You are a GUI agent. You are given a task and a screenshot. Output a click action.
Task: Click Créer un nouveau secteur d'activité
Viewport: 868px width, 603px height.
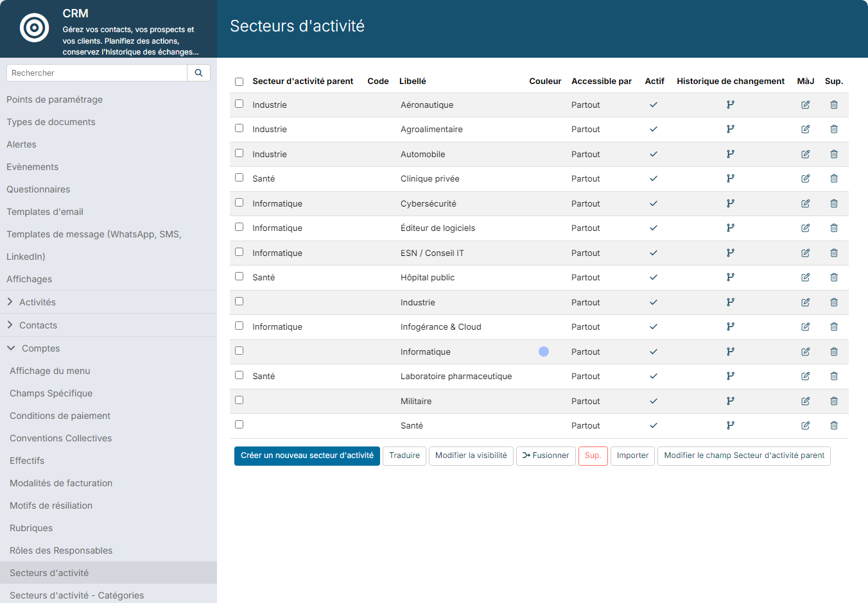pos(307,456)
